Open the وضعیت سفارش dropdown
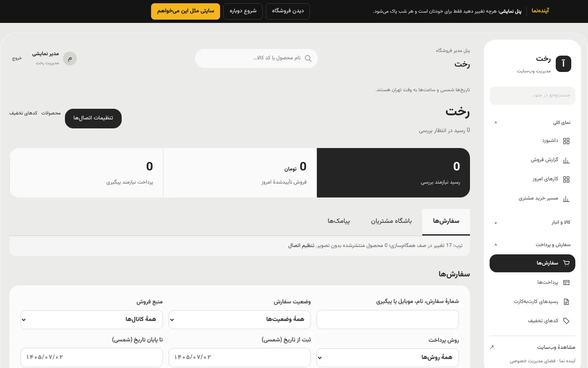Screen dimensions: 588x368 (240, 319)
